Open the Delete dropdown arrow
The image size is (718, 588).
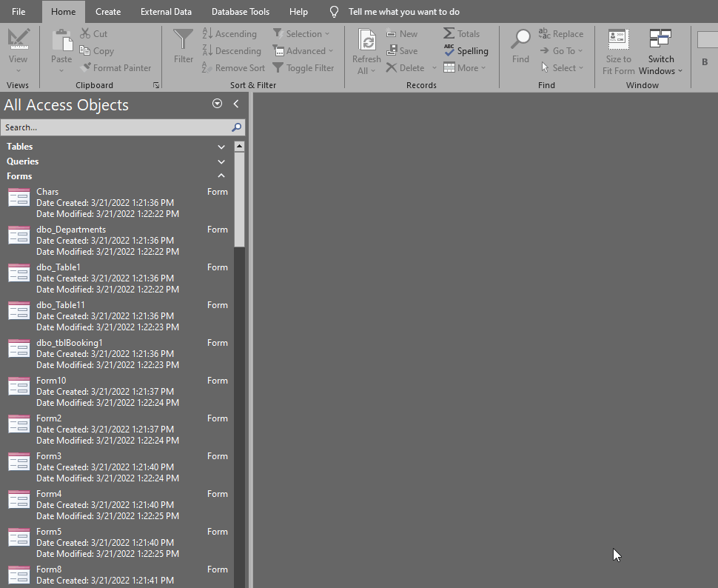(434, 68)
